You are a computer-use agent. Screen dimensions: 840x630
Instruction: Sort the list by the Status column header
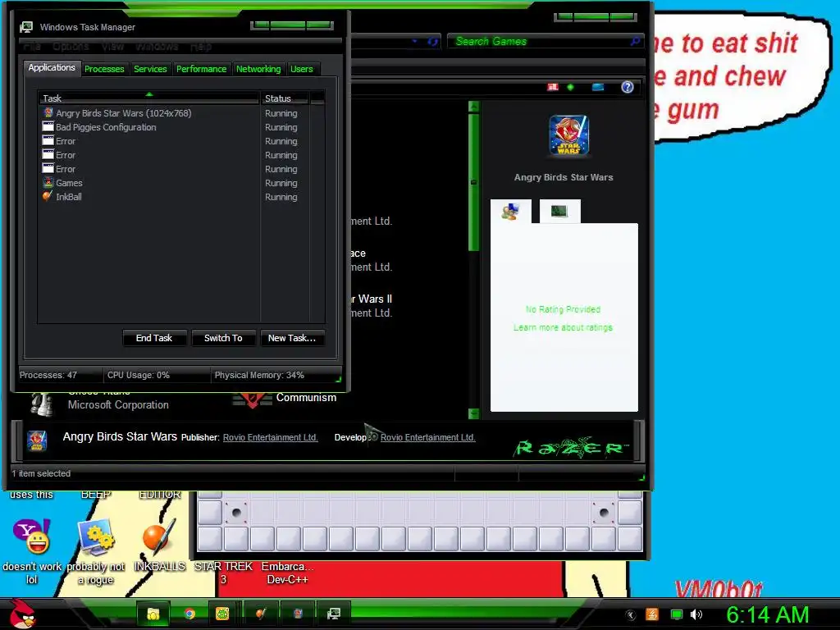285,98
